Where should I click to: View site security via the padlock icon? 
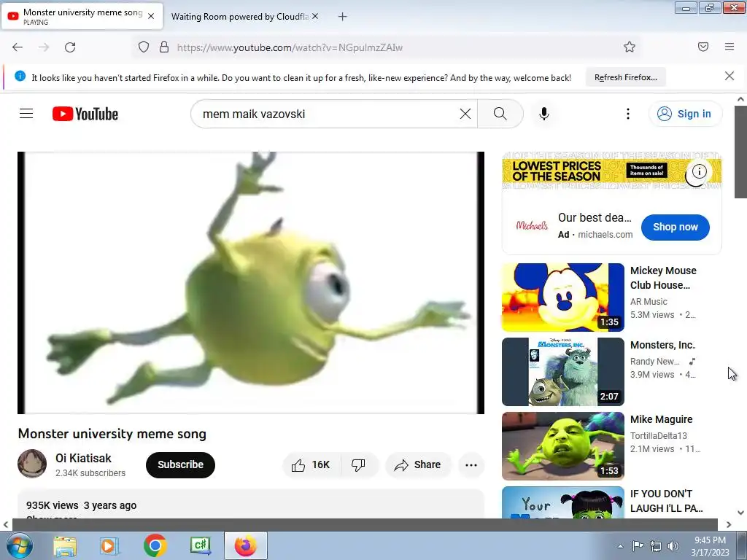164,47
